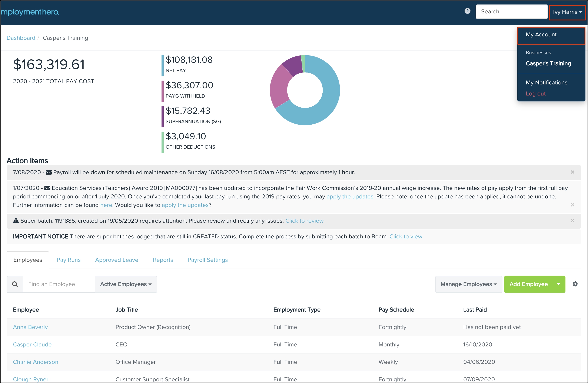
Task: Expand the Active Employees filter dropdown
Action: (126, 284)
